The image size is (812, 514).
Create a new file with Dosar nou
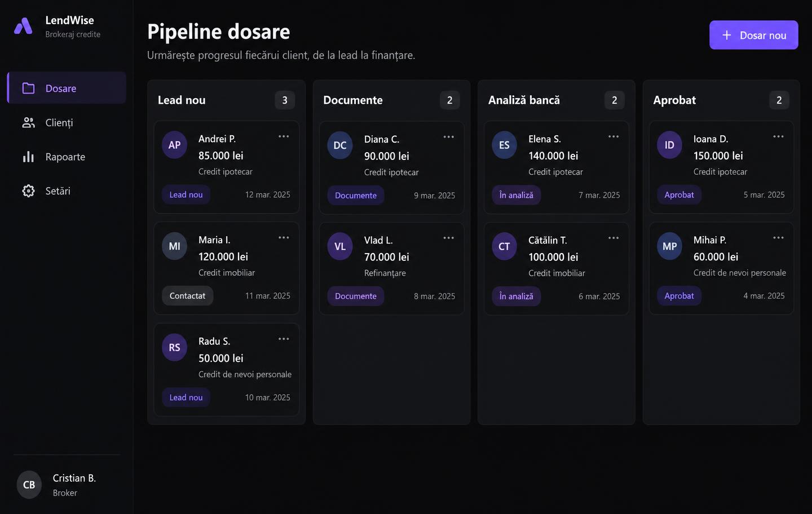(x=753, y=35)
